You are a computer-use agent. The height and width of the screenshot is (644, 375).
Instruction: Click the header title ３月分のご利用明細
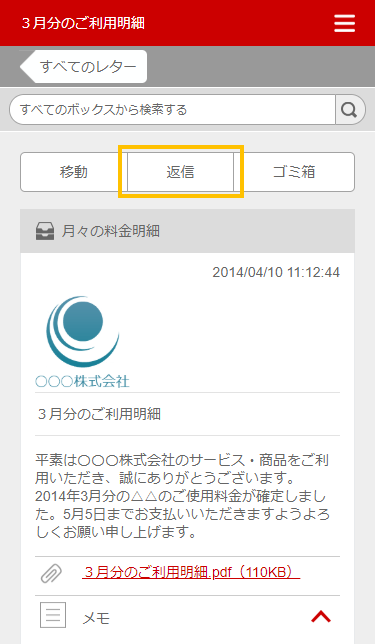(x=83, y=23)
